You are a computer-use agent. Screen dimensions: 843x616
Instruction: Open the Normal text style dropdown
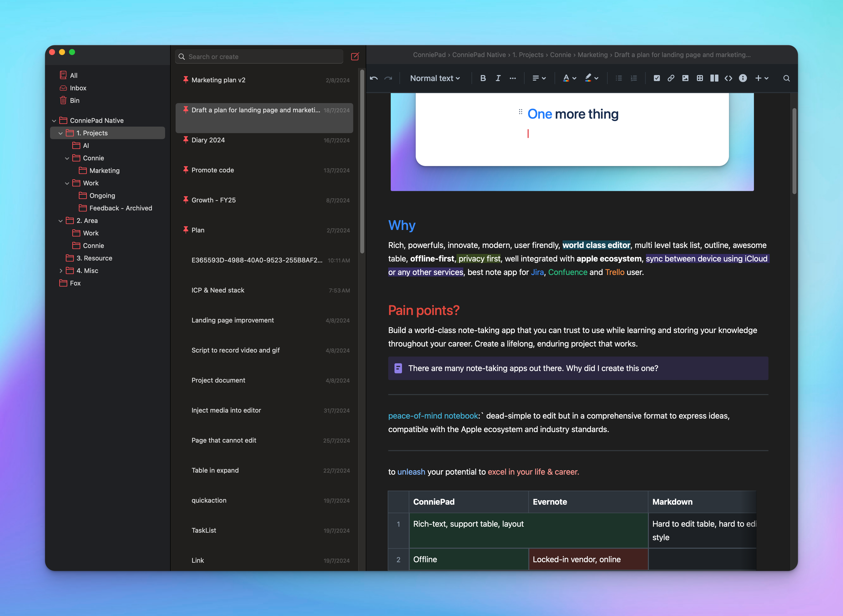435,78
